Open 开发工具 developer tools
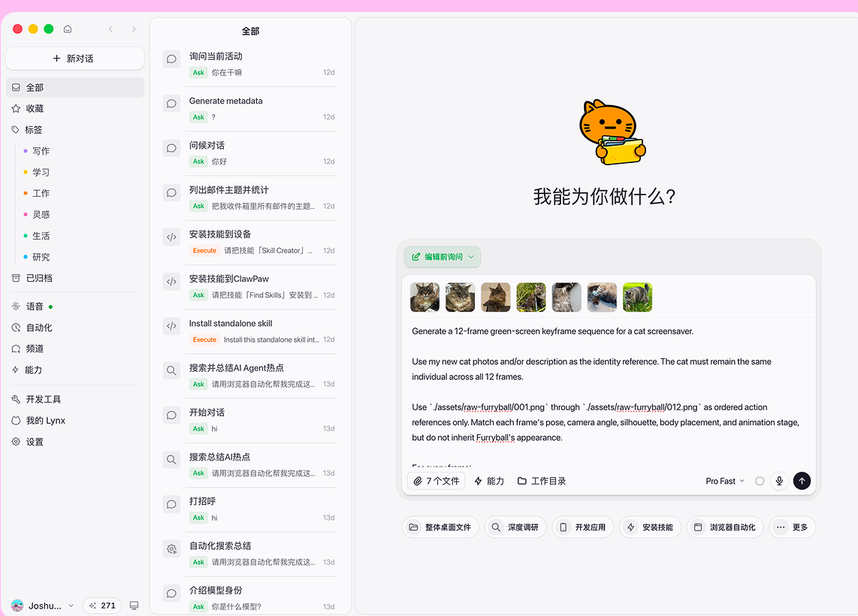858x616 pixels. 75,400
